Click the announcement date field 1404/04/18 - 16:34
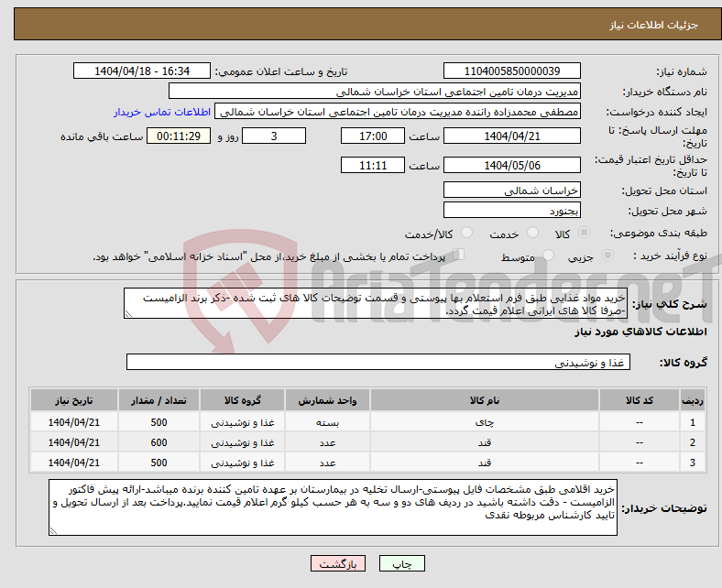Image resolution: width=722 pixels, height=588 pixels. [142, 71]
